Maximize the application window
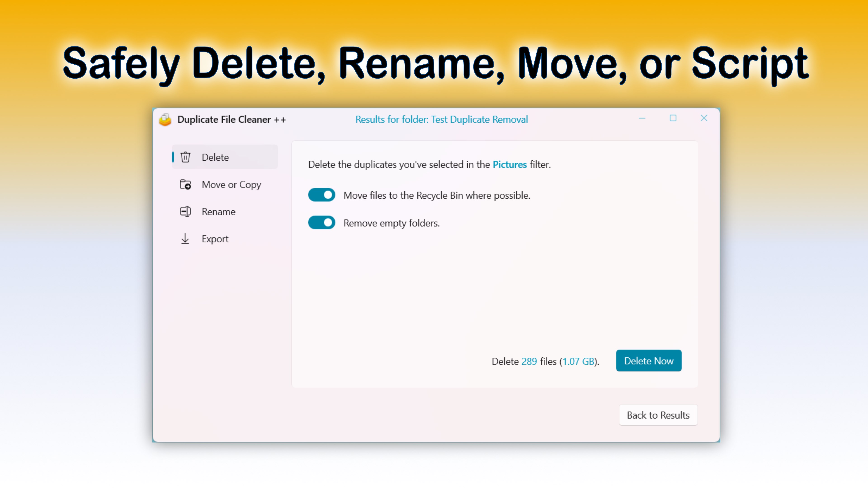Image resolution: width=868 pixels, height=488 pixels. [673, 118]
